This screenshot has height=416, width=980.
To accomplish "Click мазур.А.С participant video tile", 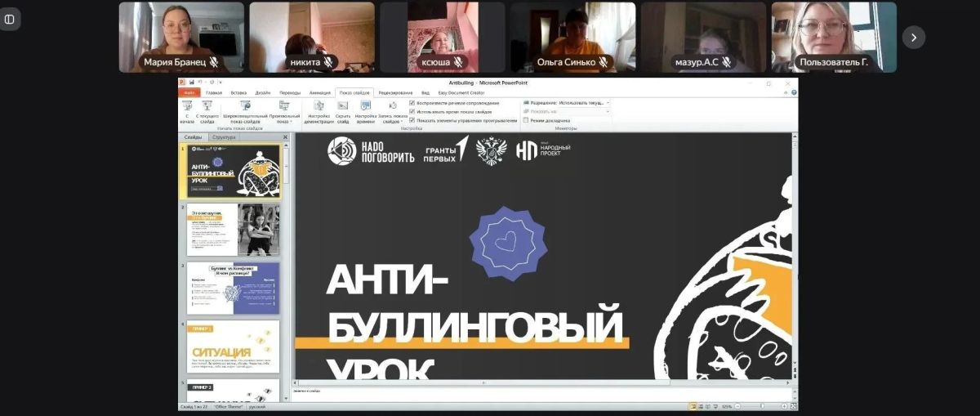I will (x=703, y=38).
